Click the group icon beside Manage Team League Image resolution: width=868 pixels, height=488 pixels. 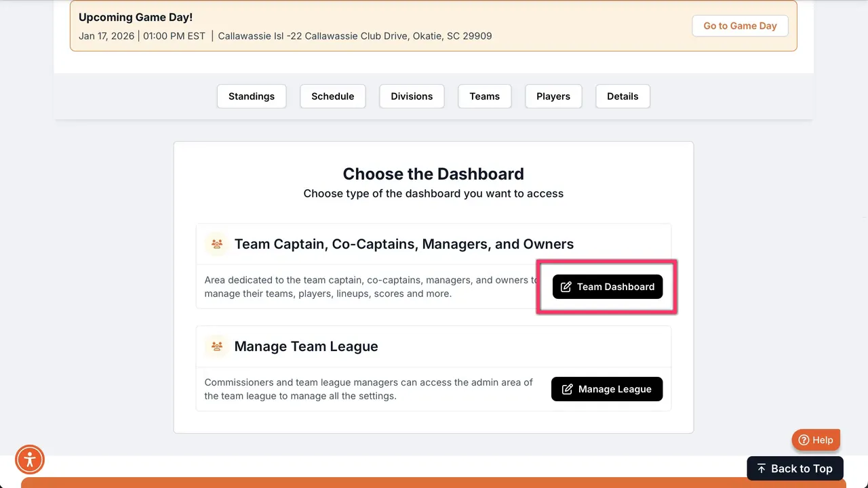[x=217, y=346]
